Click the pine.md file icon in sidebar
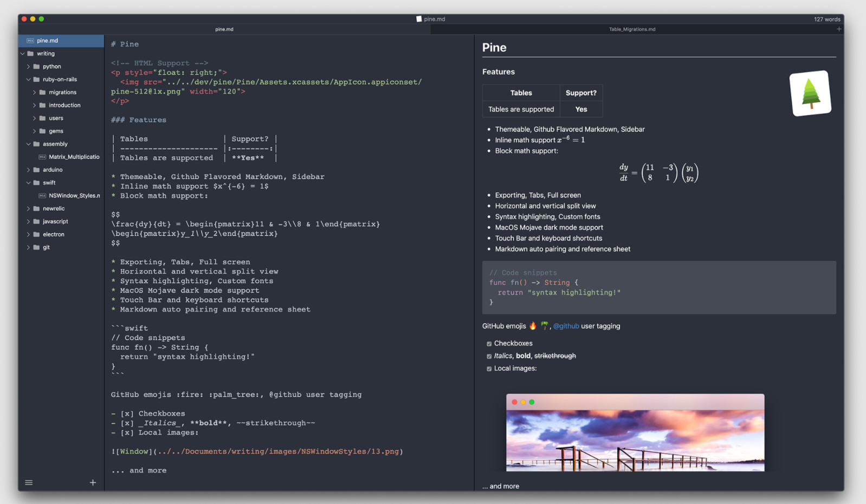The height and width of the screenshot is (504, 866). coord(30,41)
